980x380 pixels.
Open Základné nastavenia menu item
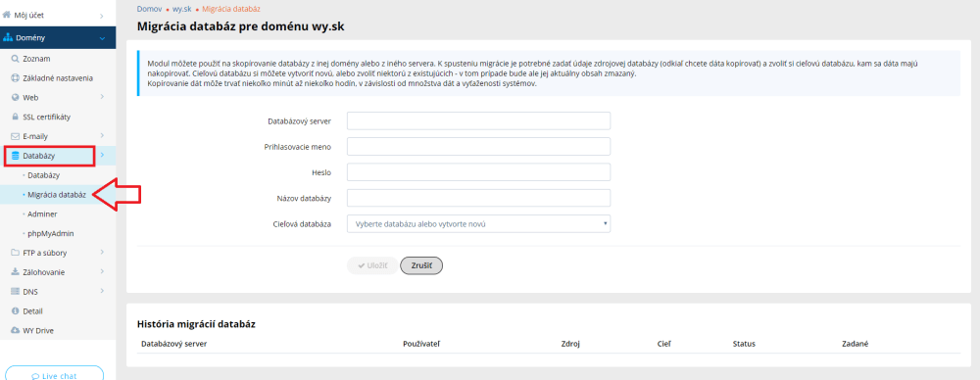click(58, 78)
